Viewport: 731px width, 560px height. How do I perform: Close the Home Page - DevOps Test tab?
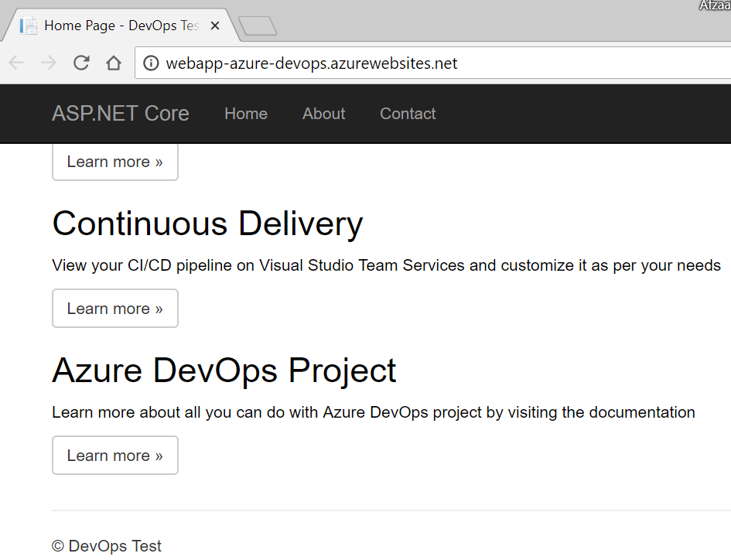coord(215,26)
